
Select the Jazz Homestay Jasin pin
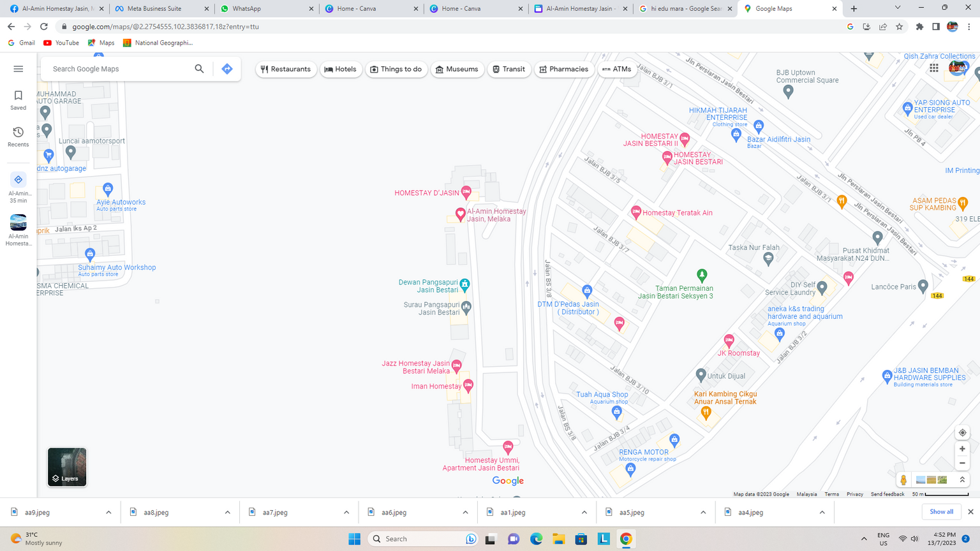pyautogui.click(x=456, y=367)
